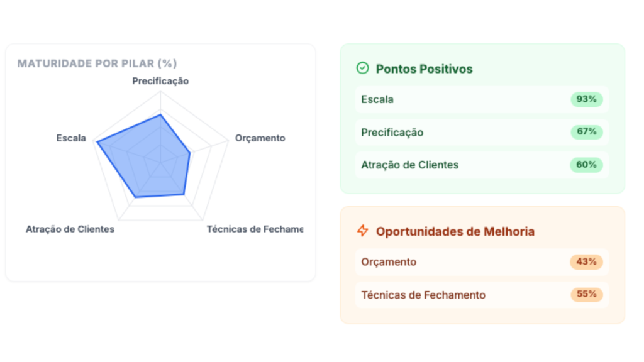
Task: Select the Orçamento axis label on radar chart
Action: click(260, 138)
